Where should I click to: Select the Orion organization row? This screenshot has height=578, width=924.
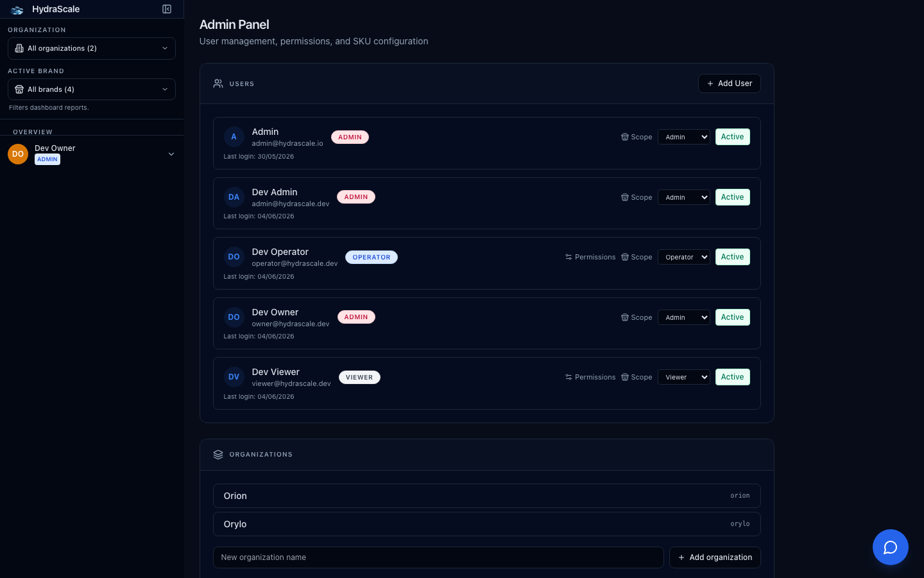(x=487, y=496)
